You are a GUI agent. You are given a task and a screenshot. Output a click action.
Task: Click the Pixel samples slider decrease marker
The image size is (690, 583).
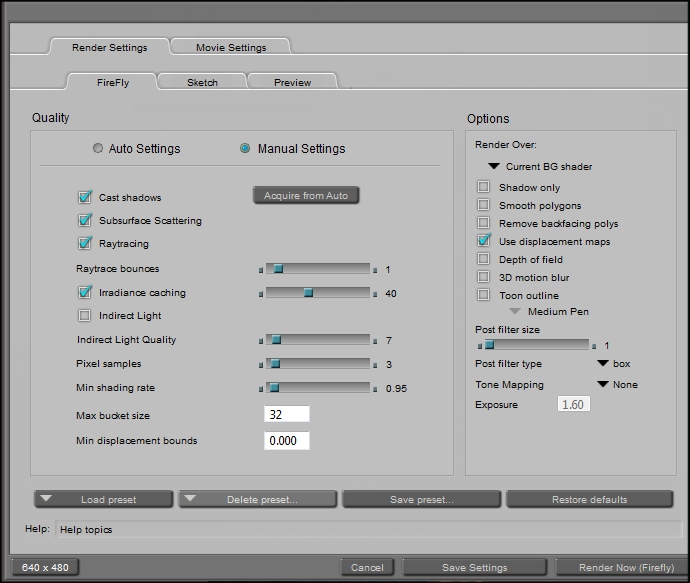tap(262, 365)
